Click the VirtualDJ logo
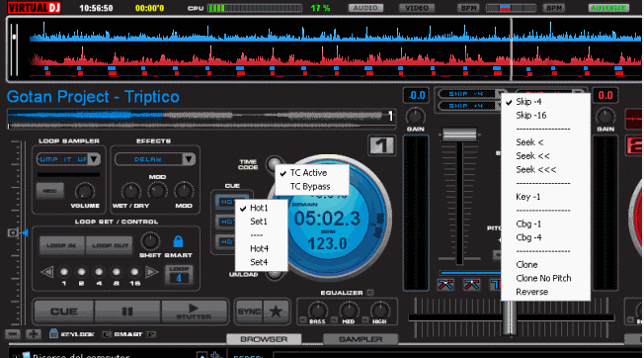This screenshot has width=644, height=358. (x=35, y=7)
